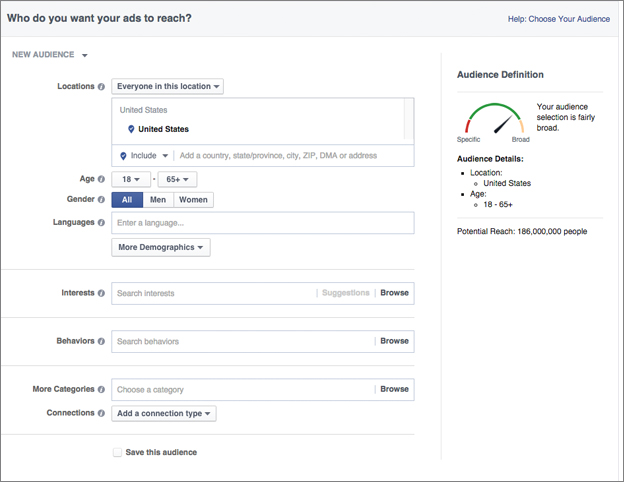Expand the More Demographics dropdown

point(161,247)
